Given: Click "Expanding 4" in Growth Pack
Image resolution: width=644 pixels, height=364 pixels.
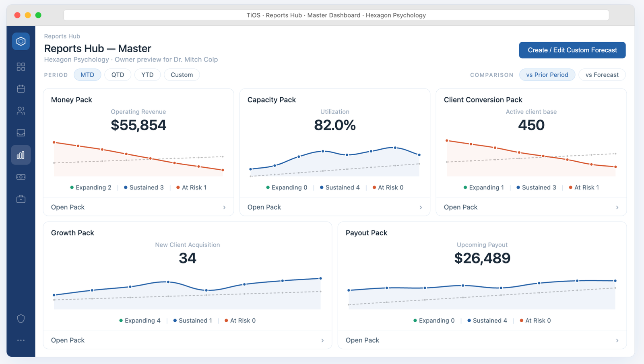Looking at the screenshot, I should tap(140, 321).
